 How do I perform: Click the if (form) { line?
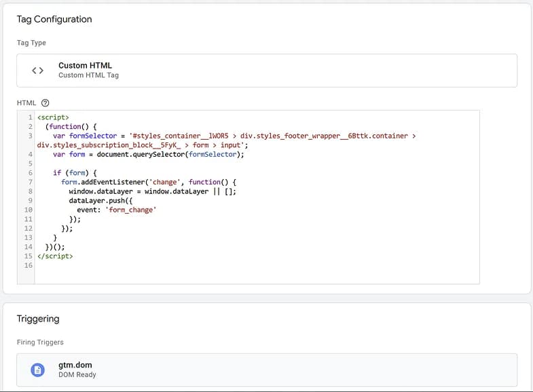(x=75, y=173)
